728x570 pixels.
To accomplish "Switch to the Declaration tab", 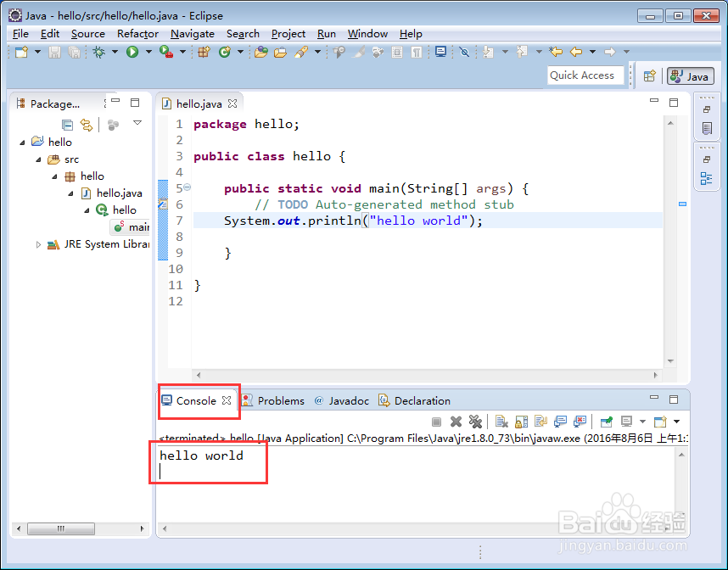I will pyautogui.click(x=415, y=400).
